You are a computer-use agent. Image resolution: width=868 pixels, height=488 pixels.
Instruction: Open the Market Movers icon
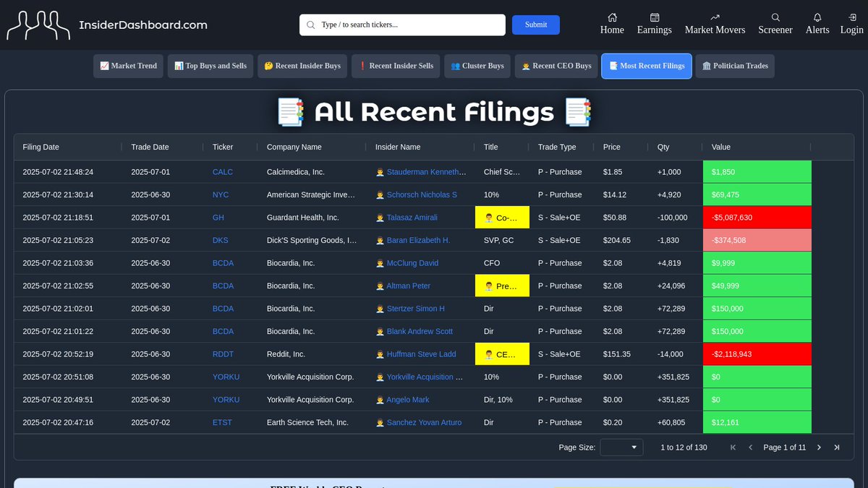(x=715, y=17)
